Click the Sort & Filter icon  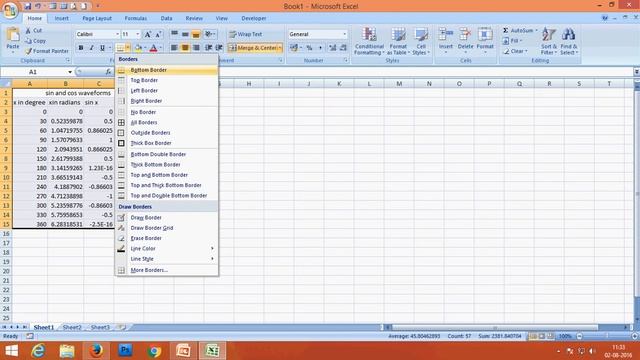pyautogui.click(x=549, y=35)
